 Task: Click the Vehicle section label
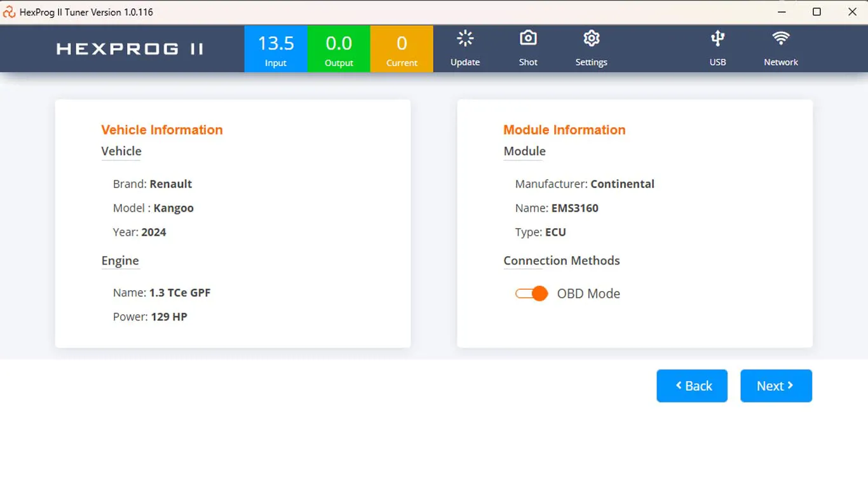point(121,151)
